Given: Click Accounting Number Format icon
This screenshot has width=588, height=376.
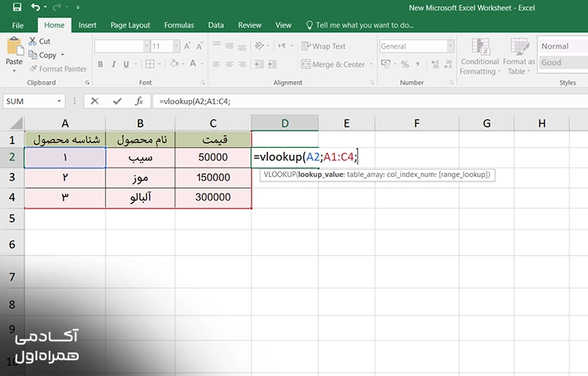Looking at the screenshot, I should 385,64.
